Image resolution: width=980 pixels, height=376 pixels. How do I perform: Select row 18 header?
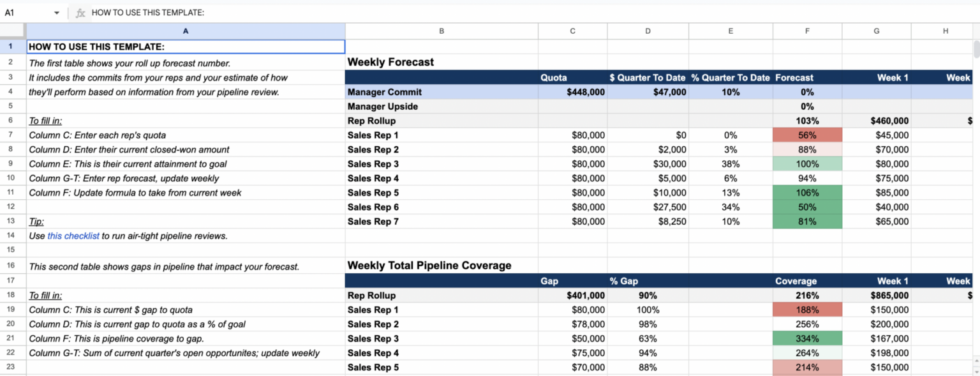tap(11, 295)
